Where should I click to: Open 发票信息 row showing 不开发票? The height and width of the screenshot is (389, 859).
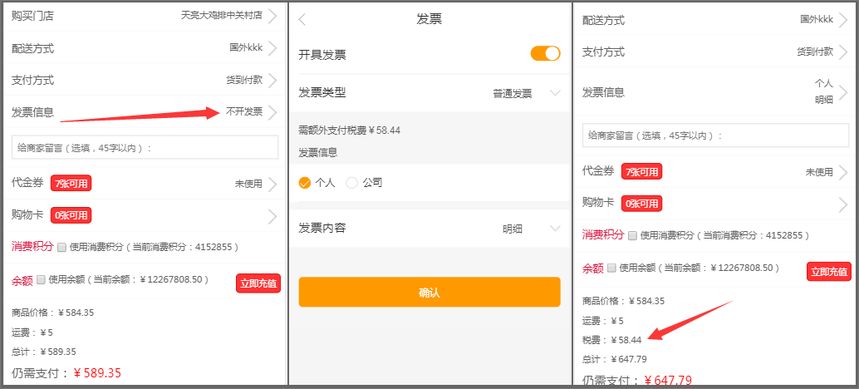(145, 112)
